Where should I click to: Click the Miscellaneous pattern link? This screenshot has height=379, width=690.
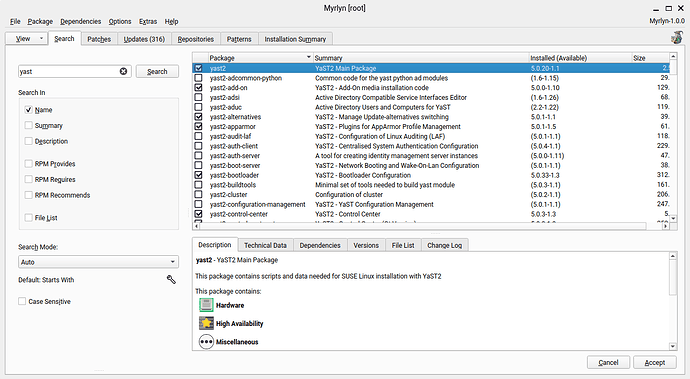pos(237,342)
